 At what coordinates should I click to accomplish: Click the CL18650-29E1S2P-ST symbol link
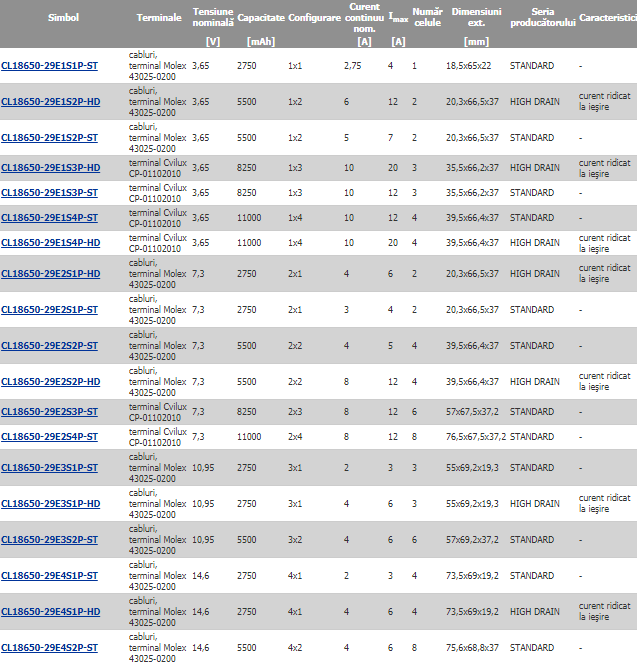pyautogui.click(x=49, y=137)
